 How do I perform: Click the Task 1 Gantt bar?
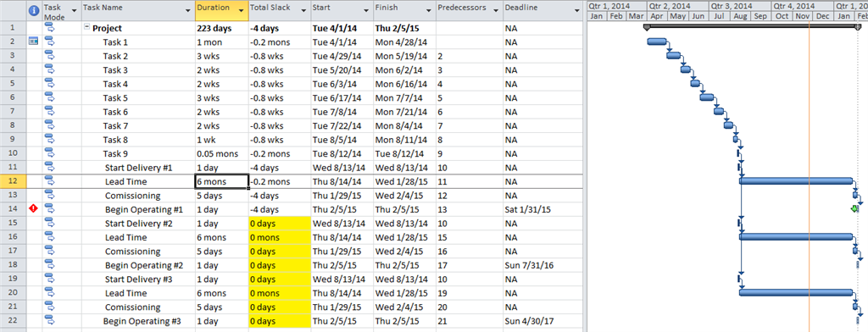tap(657, 41)
